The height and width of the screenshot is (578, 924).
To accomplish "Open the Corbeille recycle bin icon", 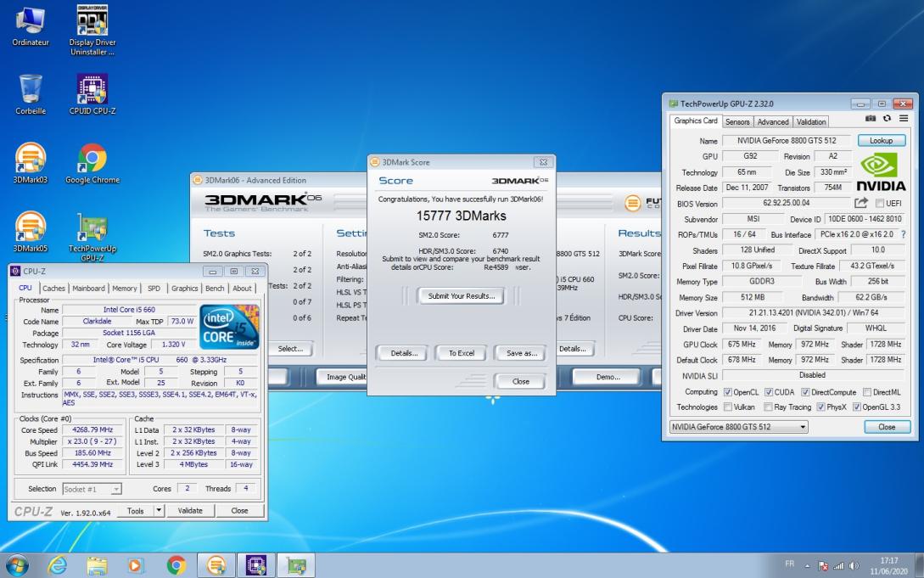I will [30, 94].
